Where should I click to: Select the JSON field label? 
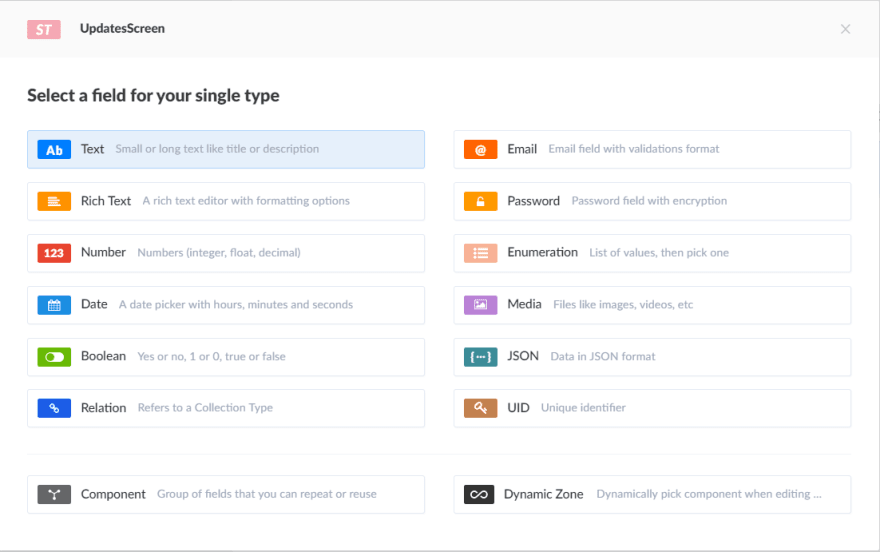point(523,356)
